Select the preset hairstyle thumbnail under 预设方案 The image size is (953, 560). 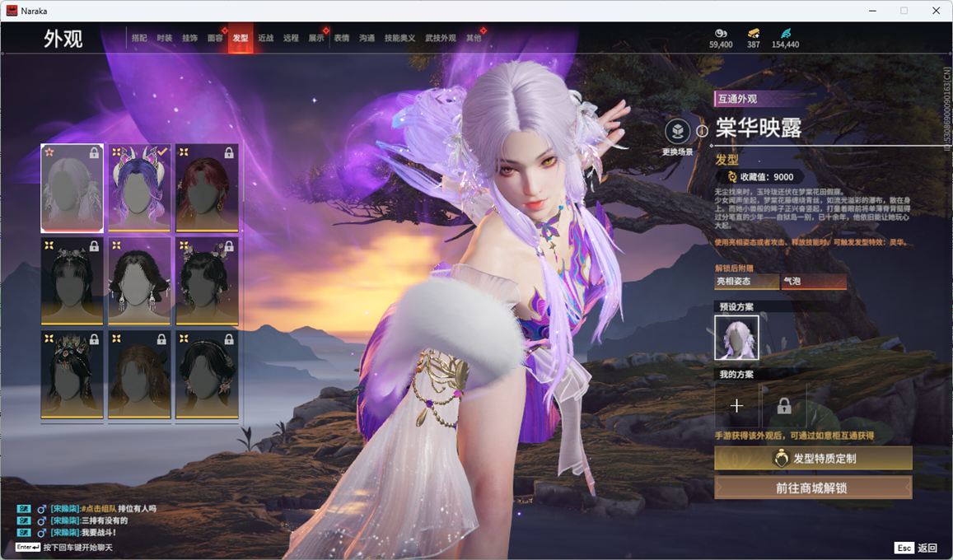[736, 338]
